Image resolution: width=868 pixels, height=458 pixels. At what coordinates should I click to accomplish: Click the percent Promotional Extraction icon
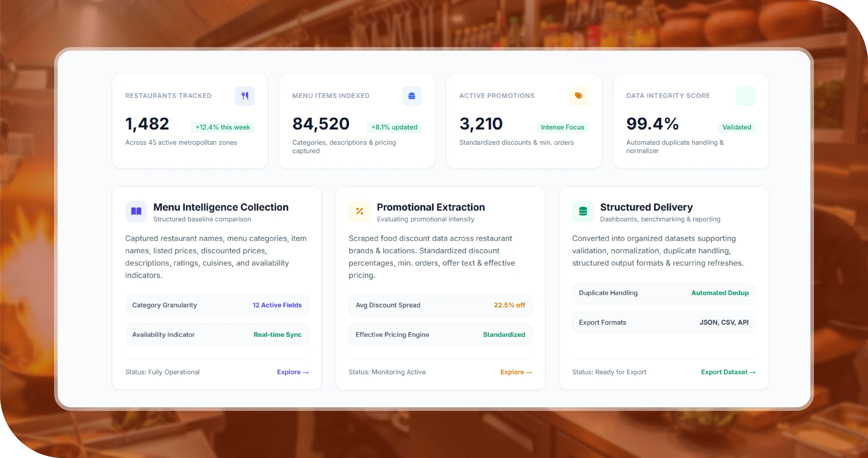(360, 211)
